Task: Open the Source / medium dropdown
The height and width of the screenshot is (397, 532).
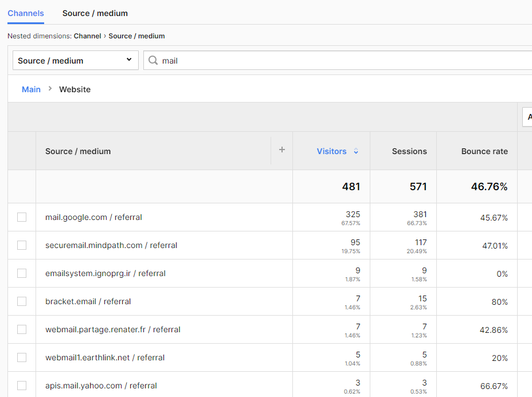Action: pyautogui.click(x=75, y=61)
